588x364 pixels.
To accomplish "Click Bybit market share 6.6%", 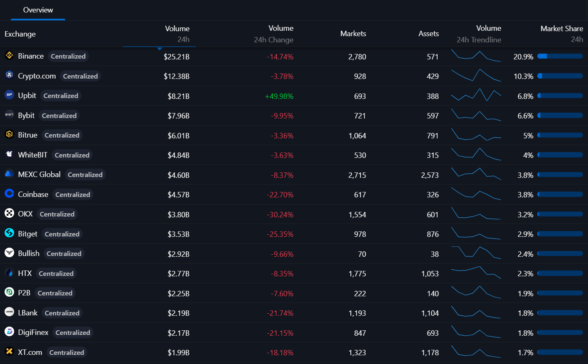I will (x=525, y=116).
